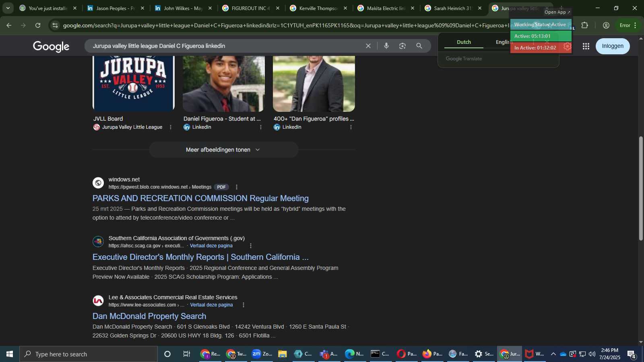Viewport: 644px width, 362px height.
Task: Open options menu for SCAG result
Action: pyautogui.click(x=251, y=246)
